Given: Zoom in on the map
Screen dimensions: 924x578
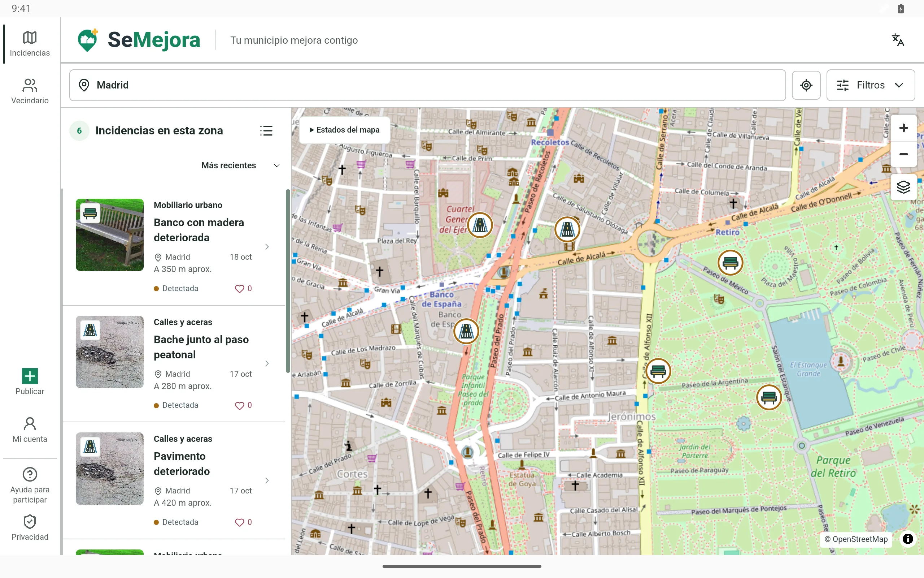Looking at the screenshot, I should (x=903, y=128).
